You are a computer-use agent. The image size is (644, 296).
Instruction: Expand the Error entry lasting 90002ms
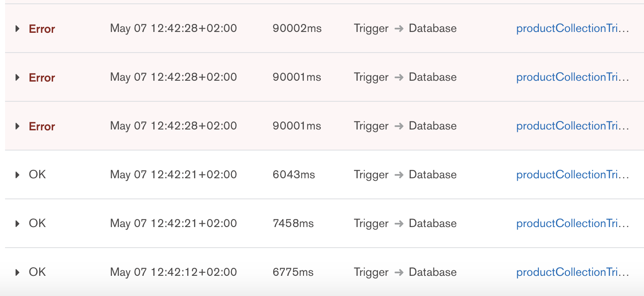(17, 29)
